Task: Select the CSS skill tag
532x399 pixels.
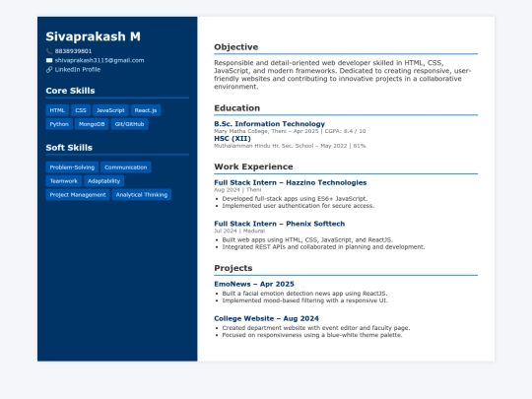Action: click(x=81, y=110)
